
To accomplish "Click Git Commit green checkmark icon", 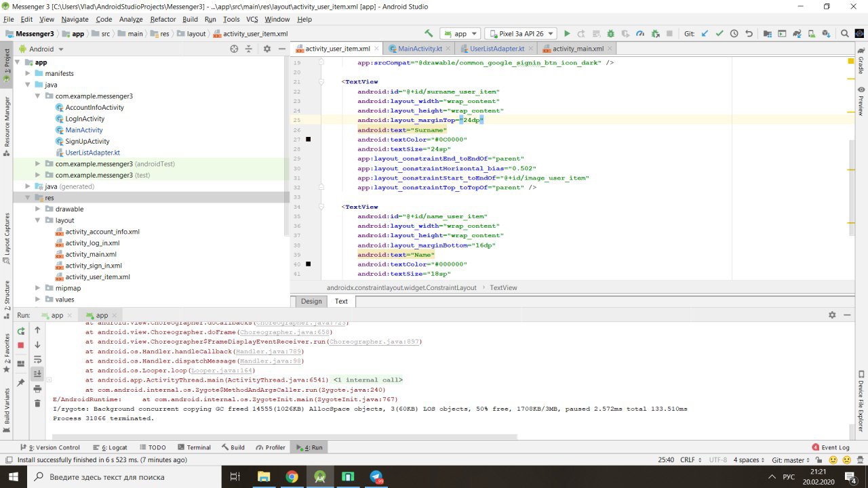I will tap(719, 33).
